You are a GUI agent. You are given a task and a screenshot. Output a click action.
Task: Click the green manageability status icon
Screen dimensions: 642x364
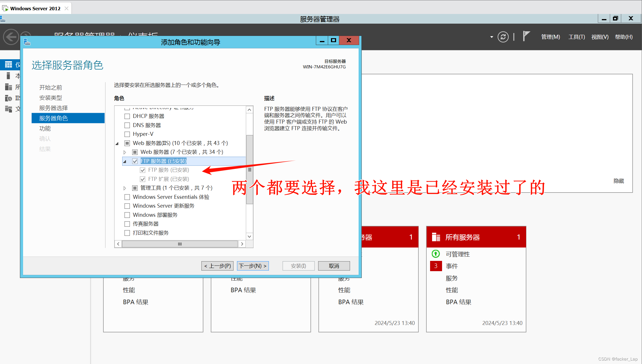(x=436, y=254)
